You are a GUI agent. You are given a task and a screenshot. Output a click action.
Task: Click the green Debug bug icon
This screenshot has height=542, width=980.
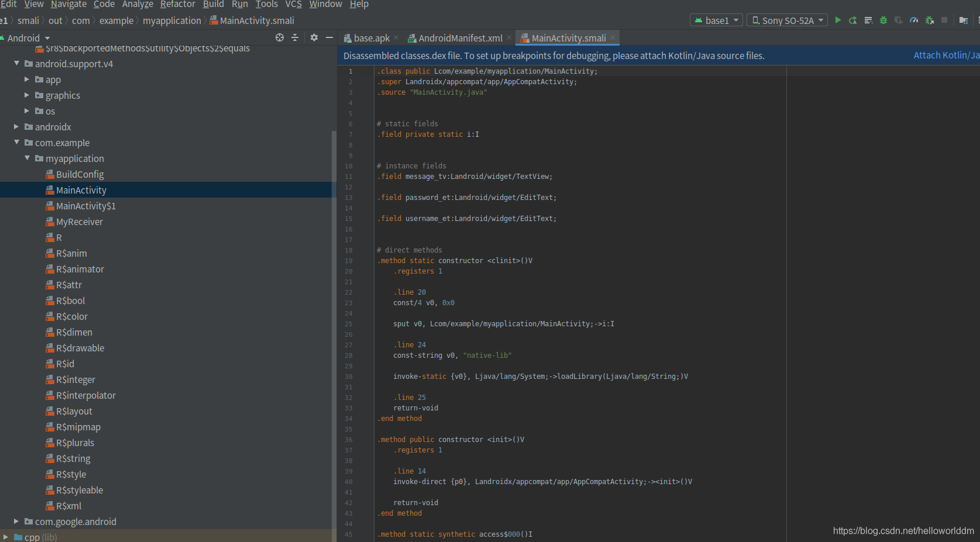click(883, 20)
